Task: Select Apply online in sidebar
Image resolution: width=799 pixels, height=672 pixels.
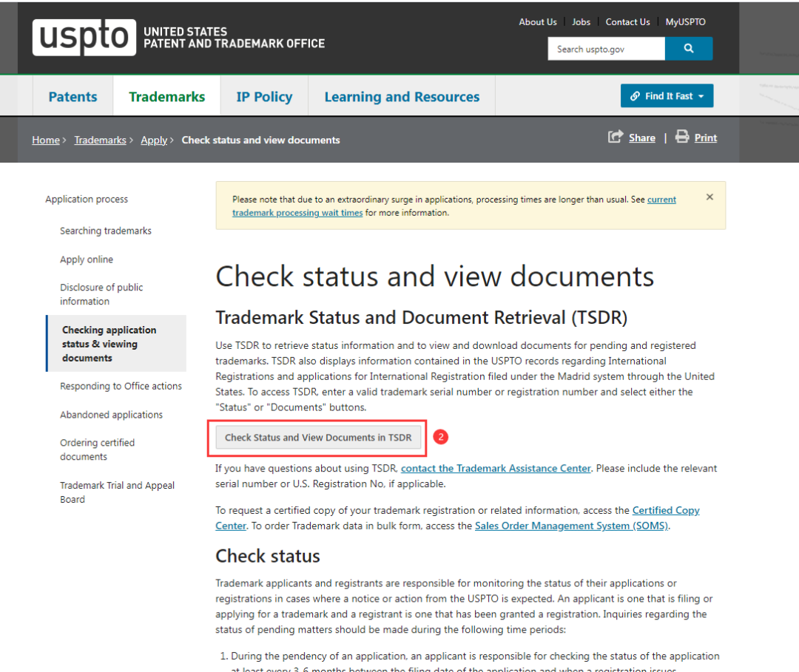Action: (x=87, y=259)
